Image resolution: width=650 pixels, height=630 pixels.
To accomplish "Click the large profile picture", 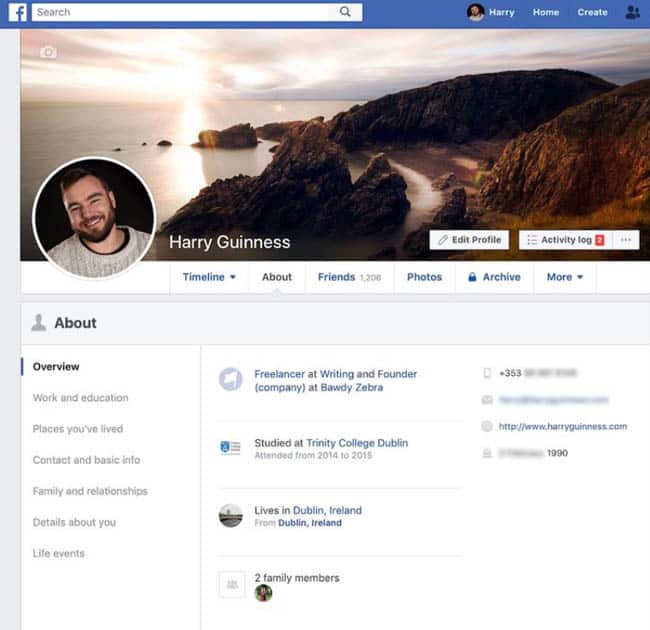I will 94,217.
